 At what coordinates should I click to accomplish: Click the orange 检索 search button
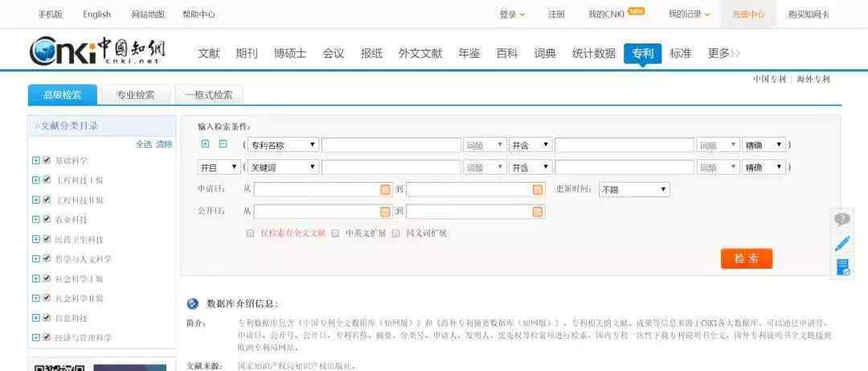pos(746,258)
